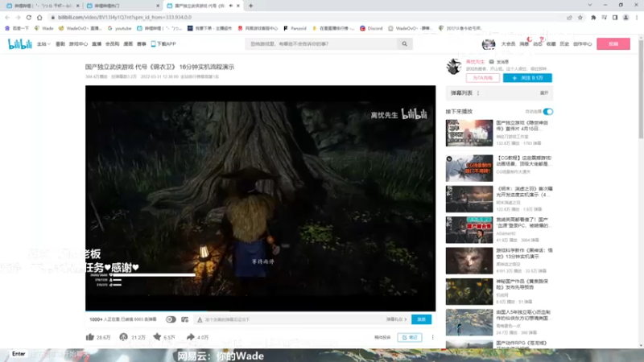Click the uploader avatar beside 发消息

(454, 67)
